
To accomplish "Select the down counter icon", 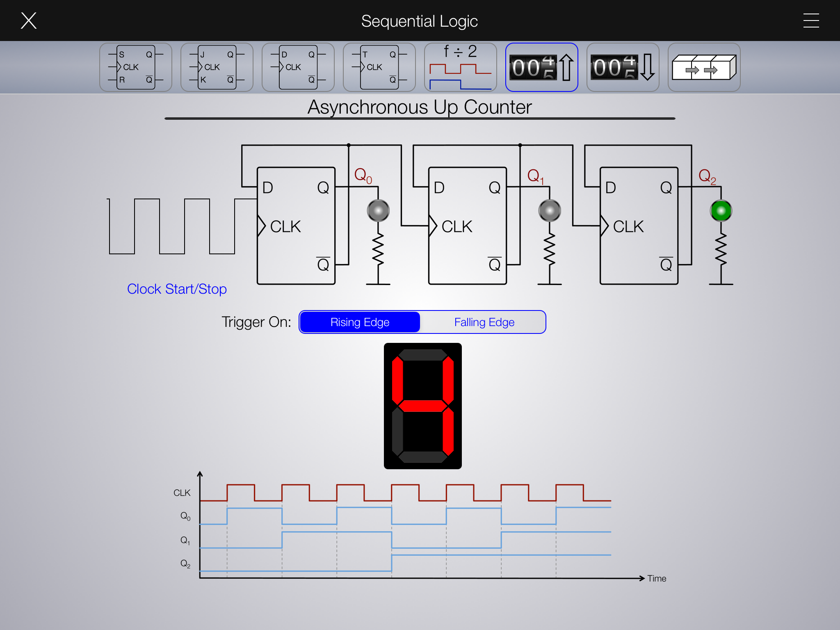I will 623,67.
